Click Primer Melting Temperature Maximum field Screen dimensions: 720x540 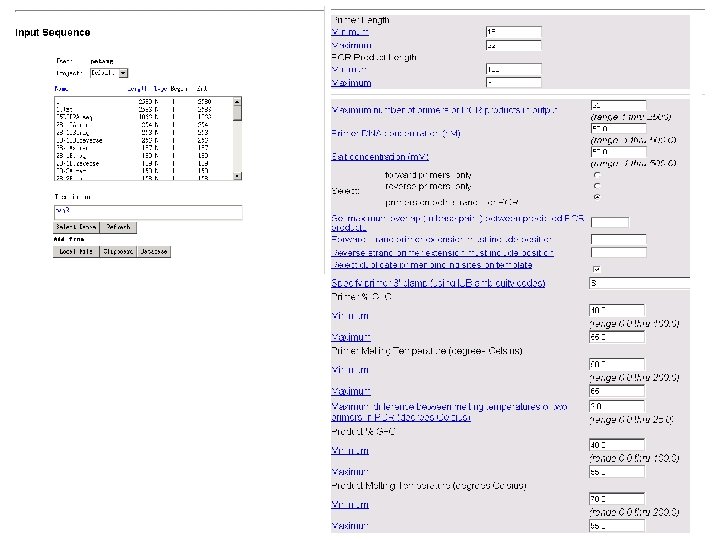click(x=617, y=391)
